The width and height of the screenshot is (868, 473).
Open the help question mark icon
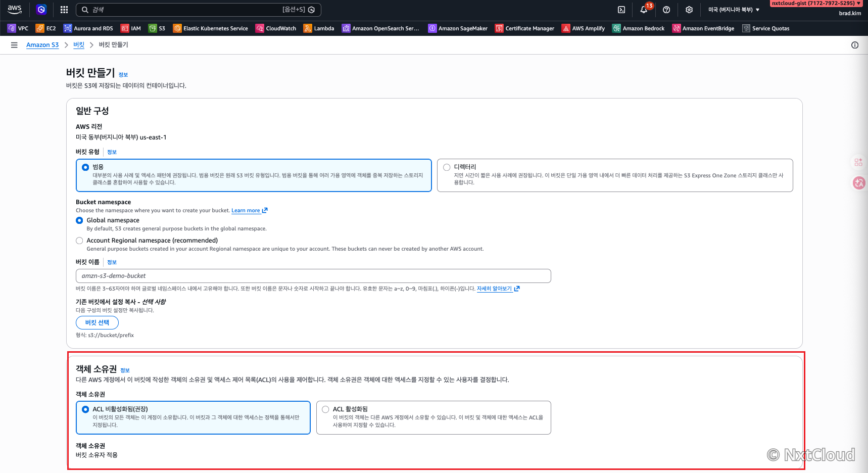[666, 10]
